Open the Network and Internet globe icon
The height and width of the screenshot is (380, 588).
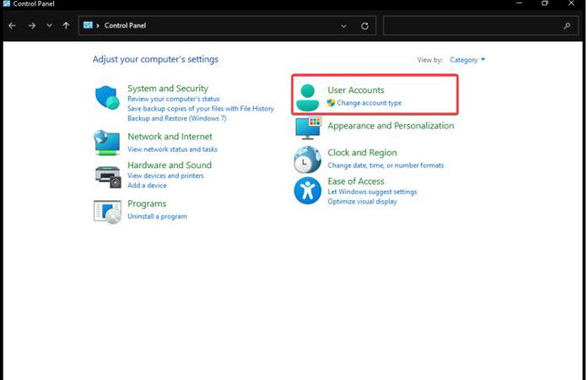tap(107, 143)
